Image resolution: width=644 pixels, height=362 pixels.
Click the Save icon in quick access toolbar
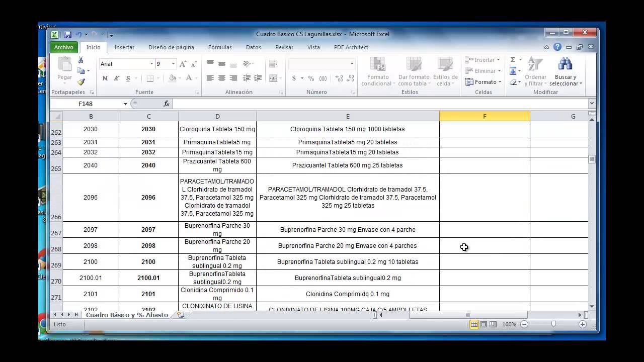(67, 35)
